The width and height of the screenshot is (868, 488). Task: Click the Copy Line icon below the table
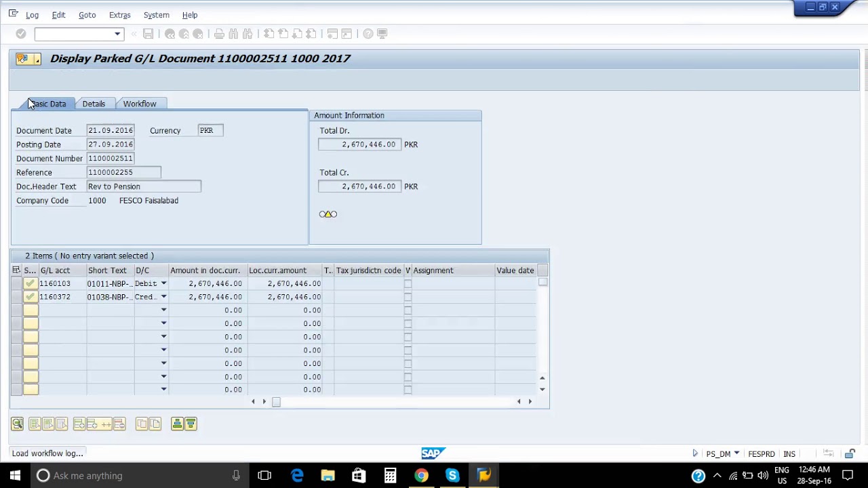tap(142, 424)
